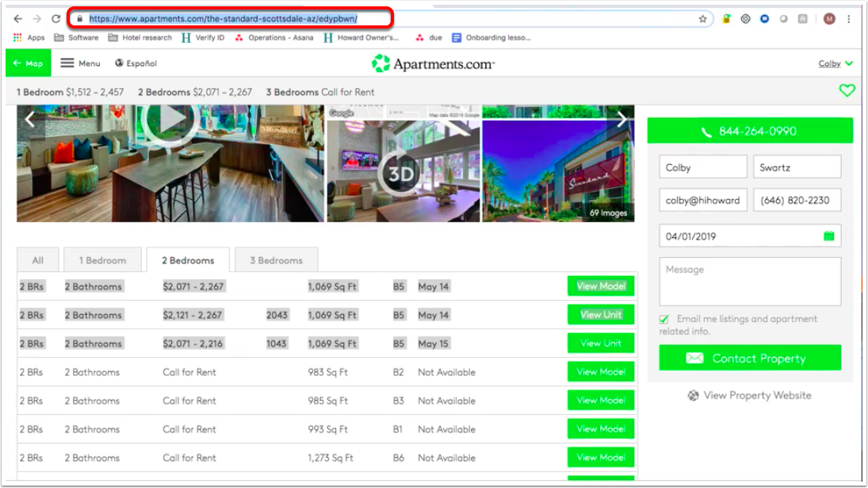Image resolution: width=868 pixels, height=488 pixels.
Task: Select the 2 Bedrooms tab
Action: point(188,260)
